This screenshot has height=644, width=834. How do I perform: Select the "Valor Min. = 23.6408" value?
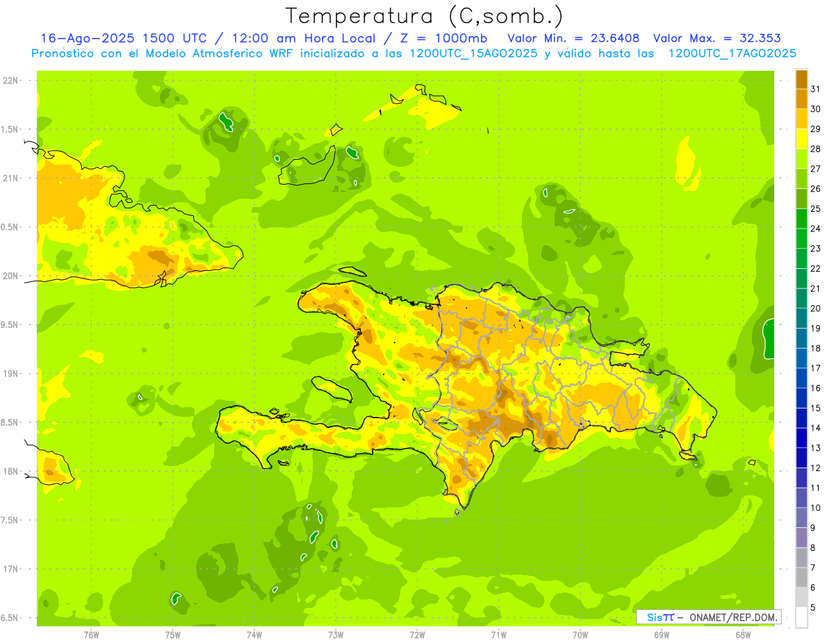pyautogui.click(x=573, y=38)
